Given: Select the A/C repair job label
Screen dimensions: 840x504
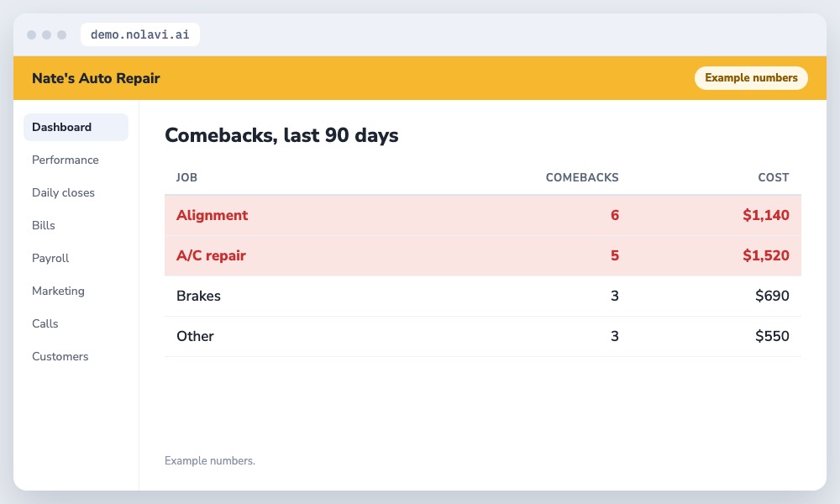Looking at the screenshot, I should point(211,255).
